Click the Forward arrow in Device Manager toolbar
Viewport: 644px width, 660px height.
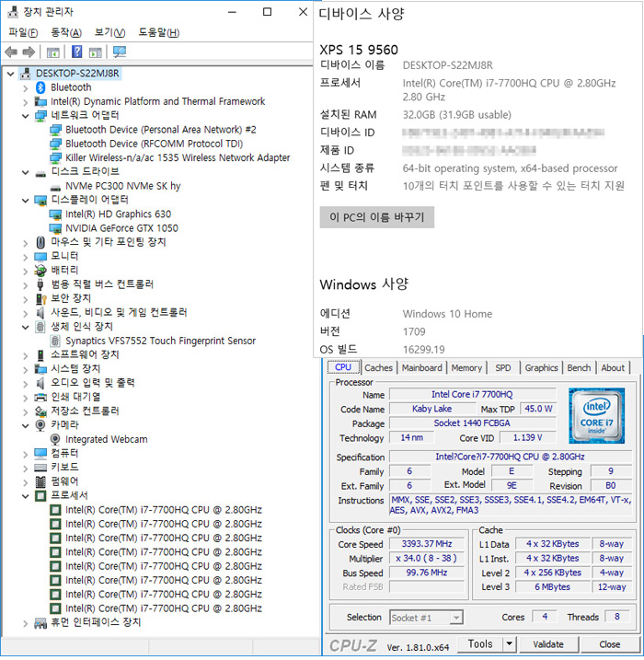click(29, 52)
